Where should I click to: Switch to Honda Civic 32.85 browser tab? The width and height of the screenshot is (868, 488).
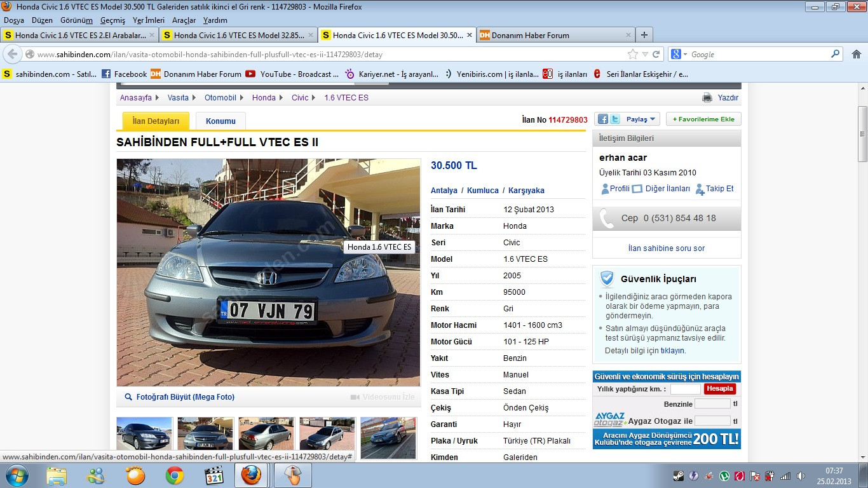[x=238, y=35]
